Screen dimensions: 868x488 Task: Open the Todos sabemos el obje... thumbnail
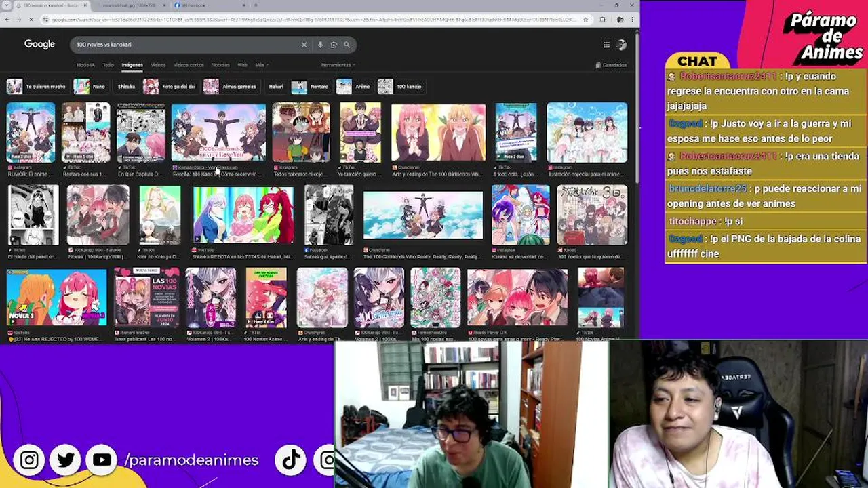pos(301,133)
